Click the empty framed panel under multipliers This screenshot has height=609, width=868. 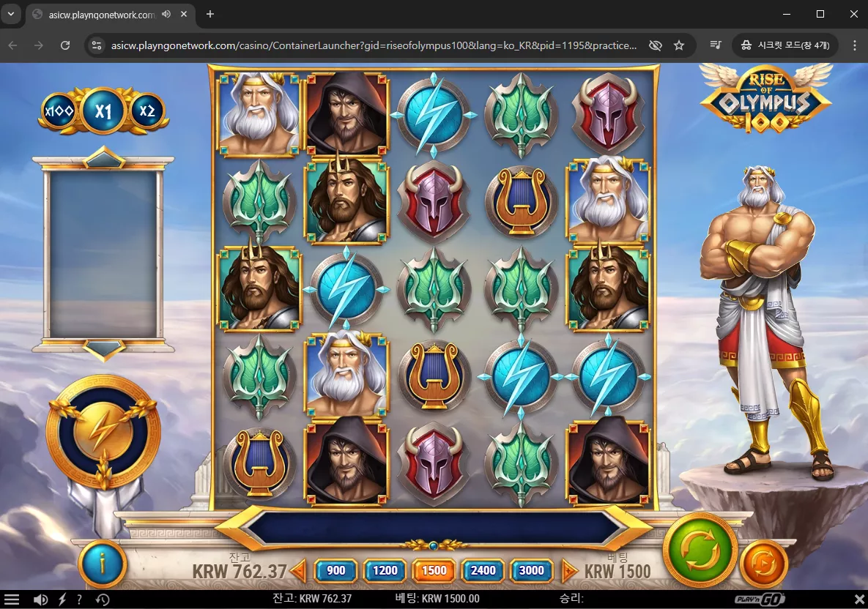103,254
